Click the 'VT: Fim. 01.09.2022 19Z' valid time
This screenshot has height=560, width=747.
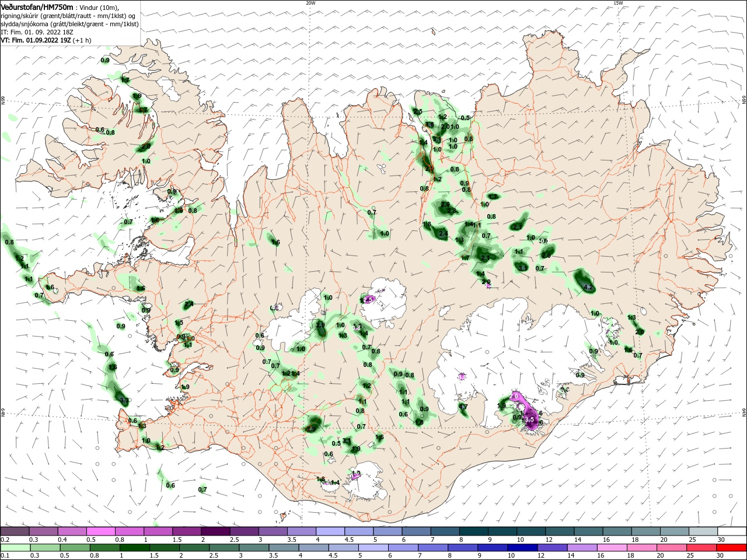(36, 41)
